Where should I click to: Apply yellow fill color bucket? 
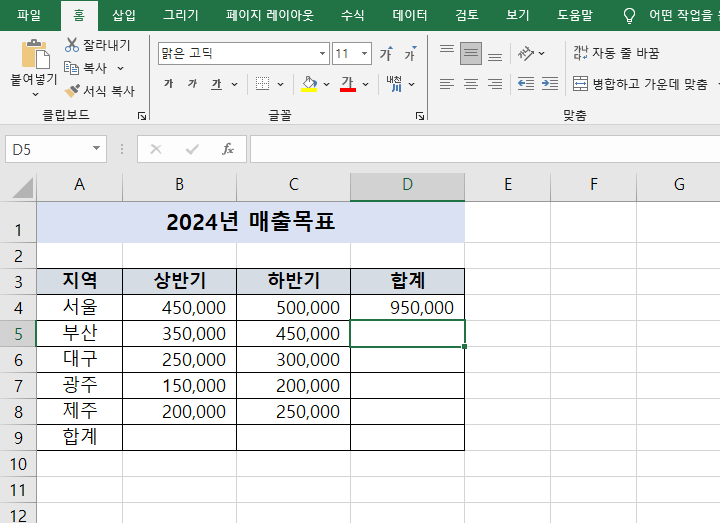[309, 84]
